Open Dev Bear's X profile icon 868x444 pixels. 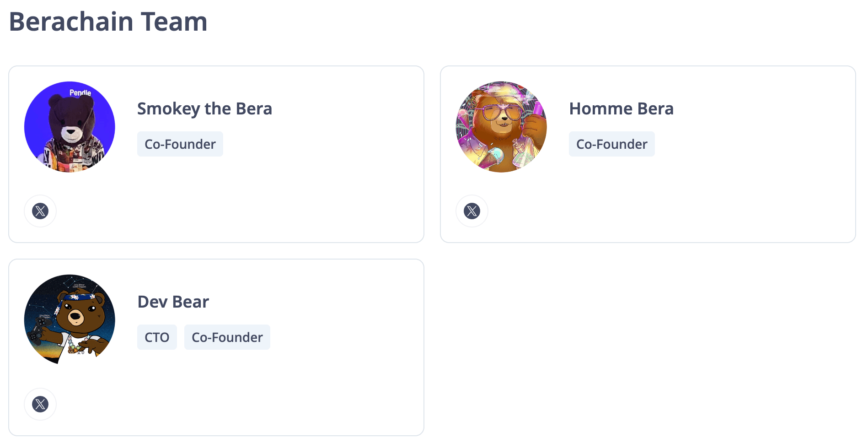click(40, 404)
